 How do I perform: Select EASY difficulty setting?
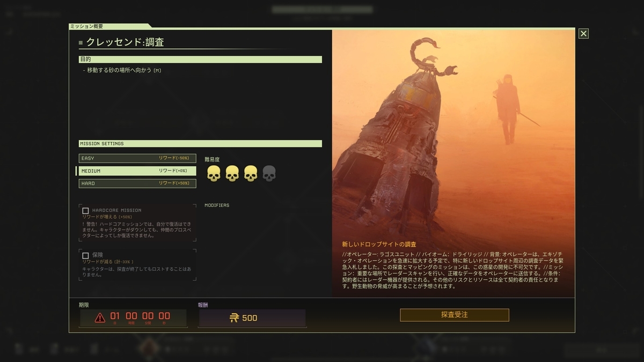tap(137, 158)
